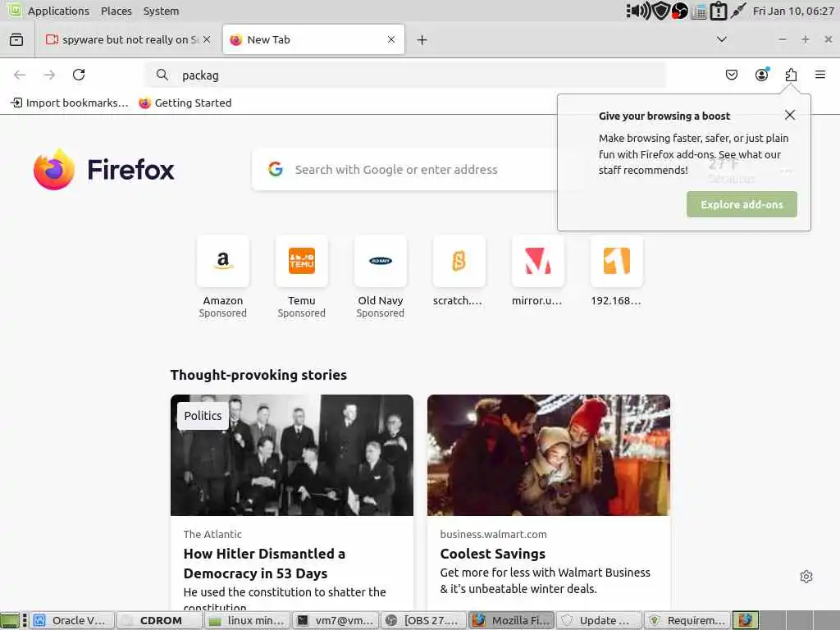
Task: Open the System menu
Action: click(x=161, y=11)
